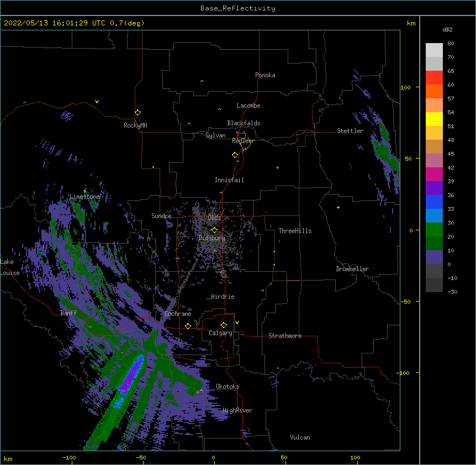Click the light gray 80-70 dBZ legend swatch
476x465 pixels.
(434, 50)
